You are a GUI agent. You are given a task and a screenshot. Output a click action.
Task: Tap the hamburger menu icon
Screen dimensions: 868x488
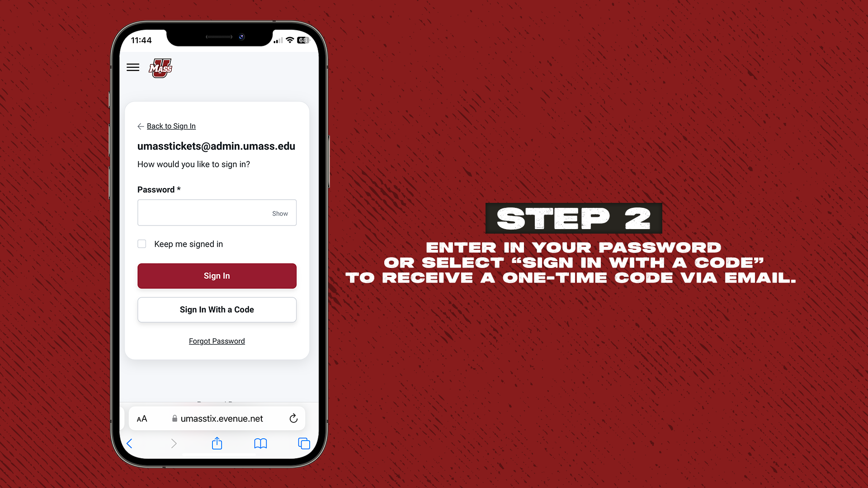pyautogui.click(x=132, y=67)
